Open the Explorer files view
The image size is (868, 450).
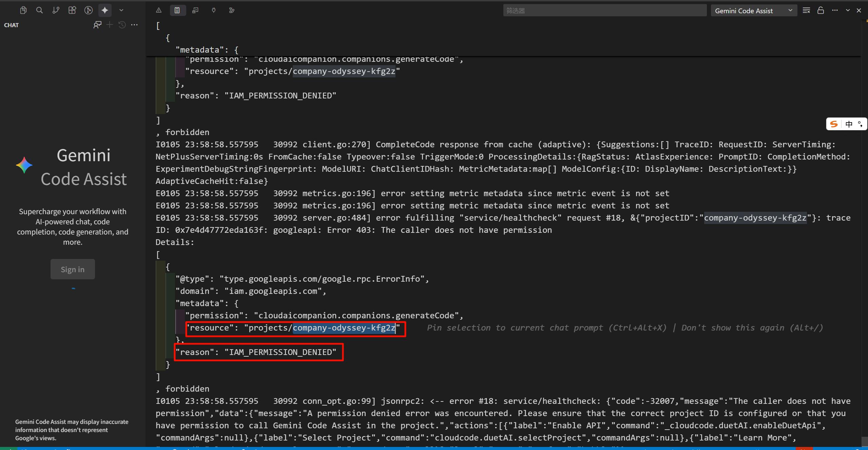click(23, 10)
